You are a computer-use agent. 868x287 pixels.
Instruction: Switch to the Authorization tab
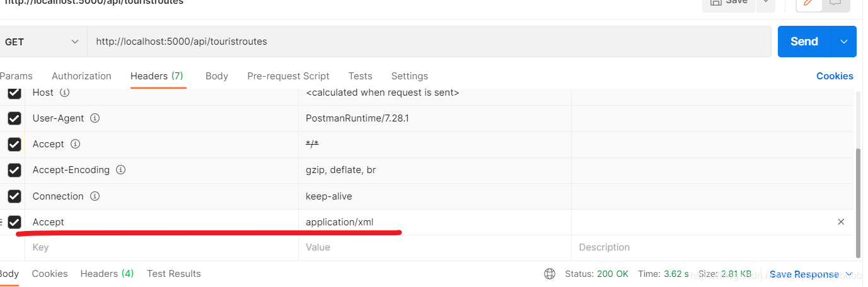[x=81, y=76]
